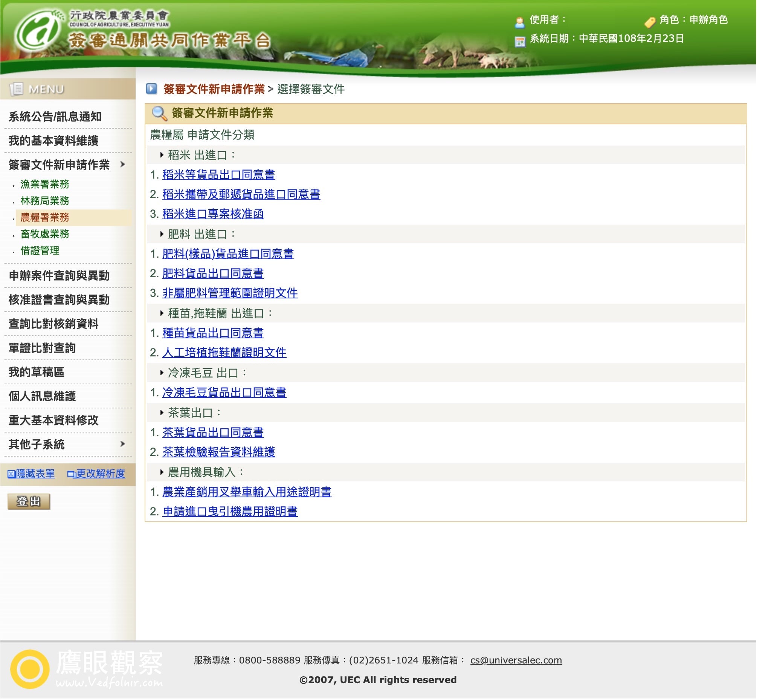Viewport: 757px width, 700px height.
Task: Toggle 隱藏表單 to hide the menu
Action: click(x=31, y=474)
